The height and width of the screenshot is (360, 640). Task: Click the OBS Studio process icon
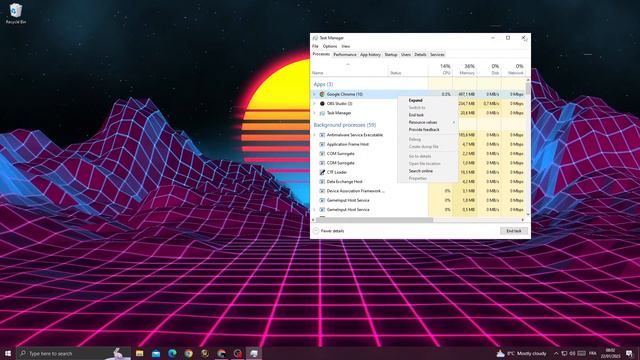(322, 104)
